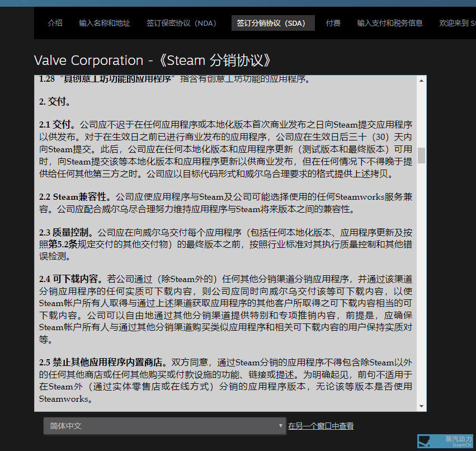This screenshot has height=451, width=476.
Task: Click the agreement scrollbar down arrow
Action: point(421,406)
